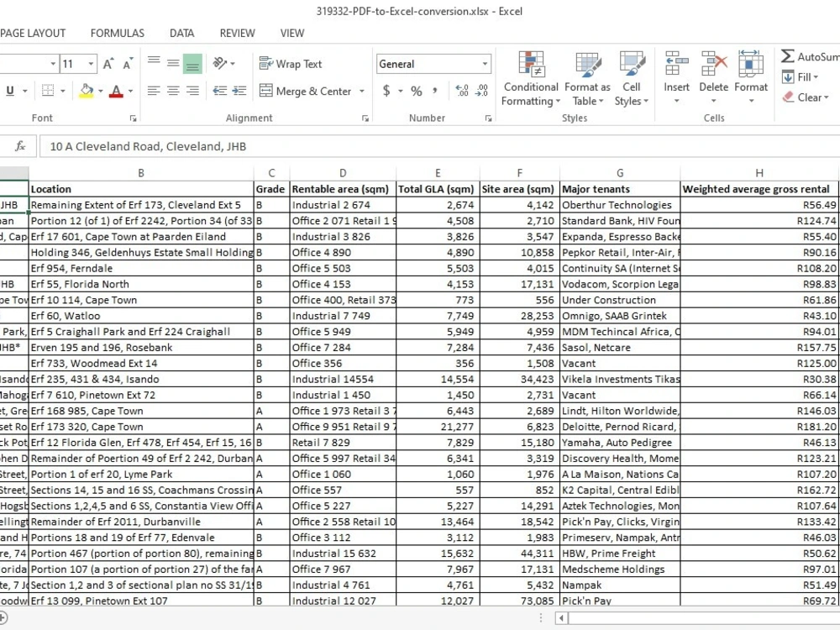Open Format as Table gallery
This screenshot has height=630, width=840.
587,78
